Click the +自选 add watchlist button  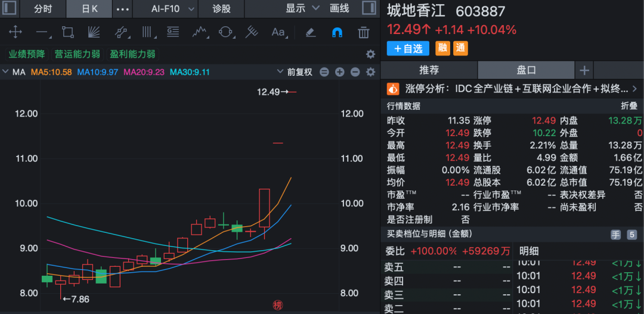[408, 48]
